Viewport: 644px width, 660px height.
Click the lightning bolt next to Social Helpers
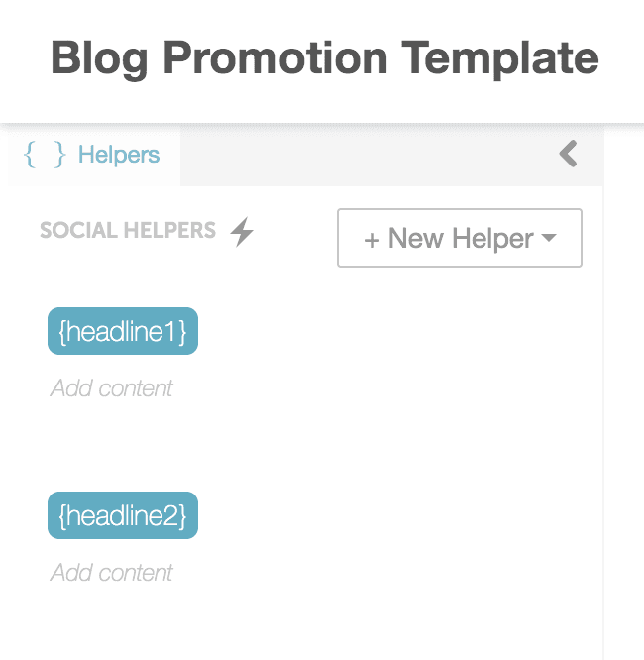[x=242, y=231]
